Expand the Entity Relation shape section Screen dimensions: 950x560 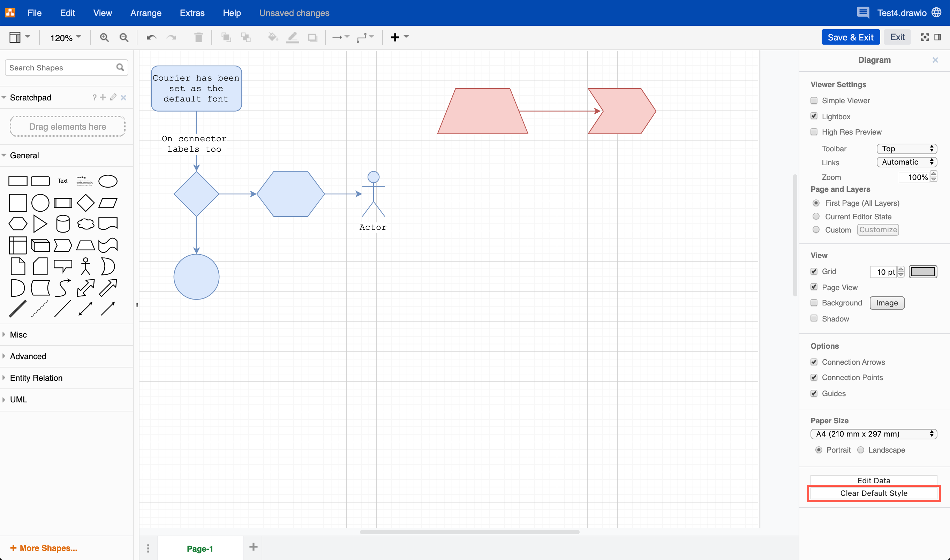[36, 378]
